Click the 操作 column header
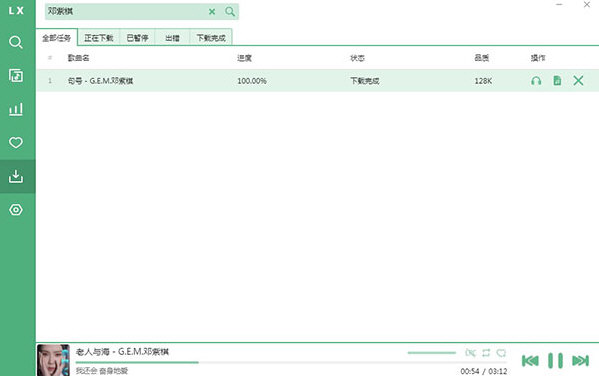 click(538, 58)
